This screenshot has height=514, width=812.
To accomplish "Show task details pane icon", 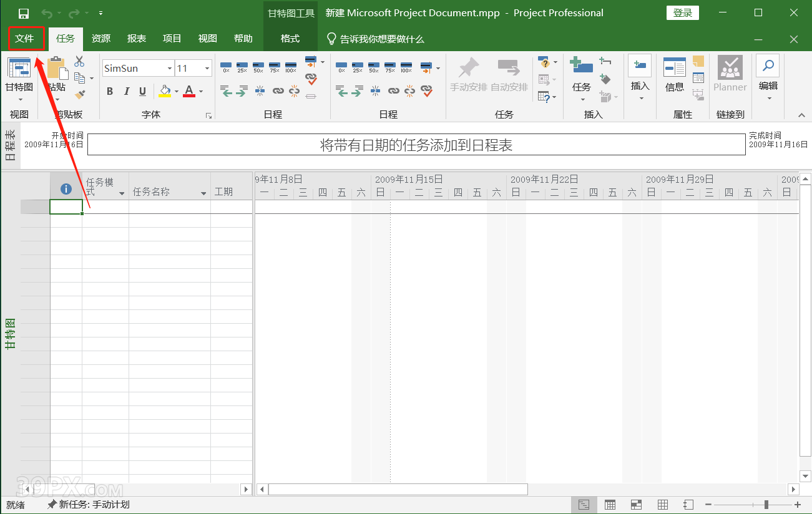I will click(698, 78).
